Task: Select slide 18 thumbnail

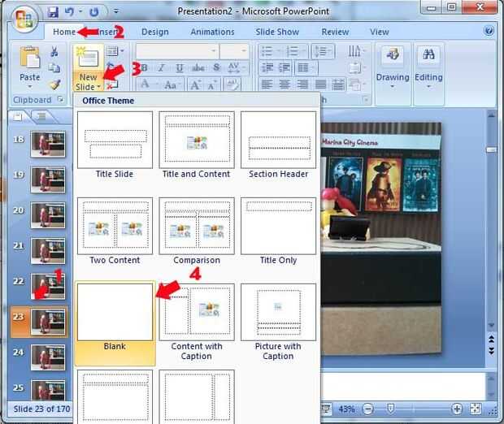Action: click(48, 144)
